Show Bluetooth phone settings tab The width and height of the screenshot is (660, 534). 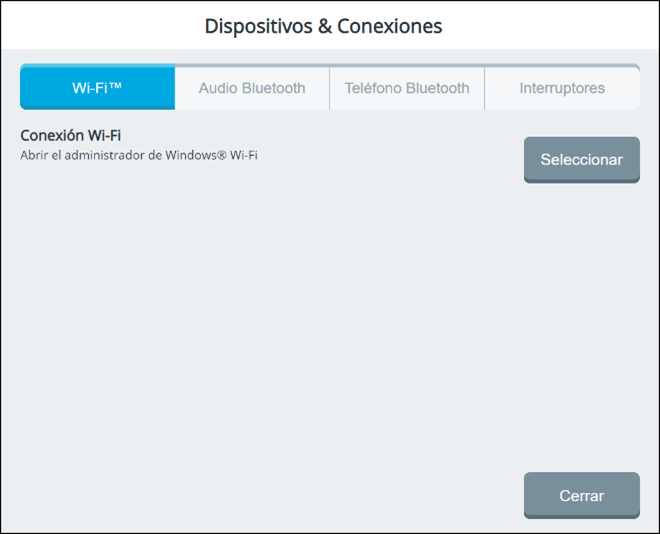(407, 88)
